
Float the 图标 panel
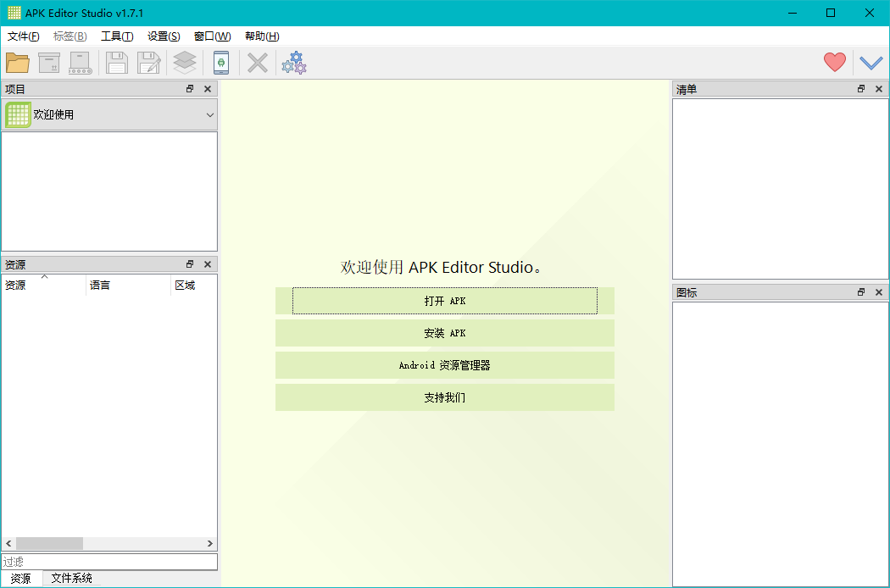[862, 291]
